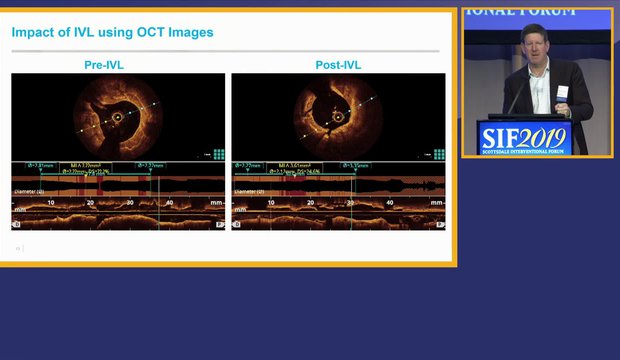The image size is (620, 360).
Task: Click the slide title Impact of IVL using OCT Images
Action: pos(112,32)
